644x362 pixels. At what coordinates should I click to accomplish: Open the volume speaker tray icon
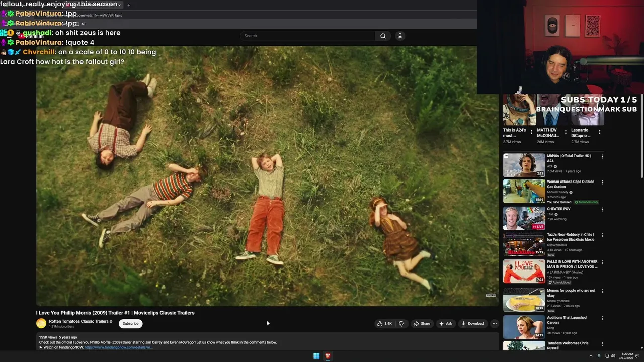tap(613, 356)
